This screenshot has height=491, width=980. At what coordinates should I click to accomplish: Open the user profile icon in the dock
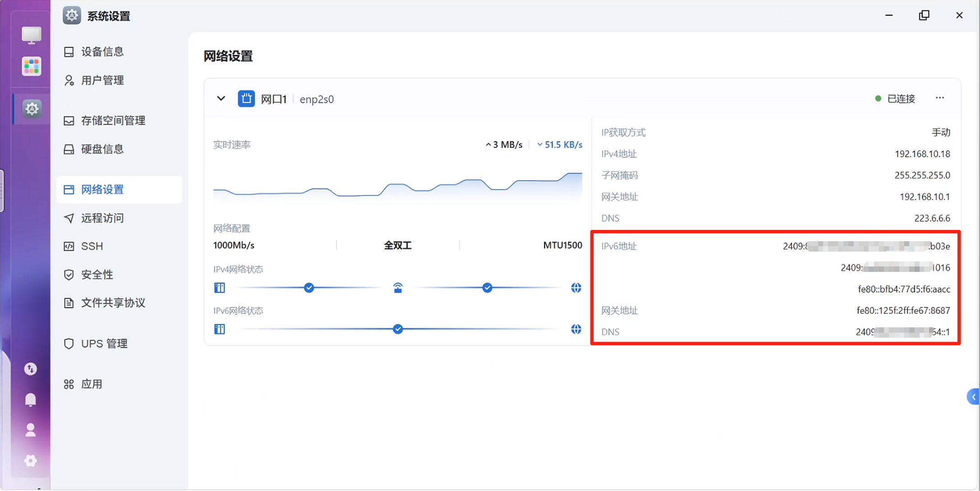point(30,430)
